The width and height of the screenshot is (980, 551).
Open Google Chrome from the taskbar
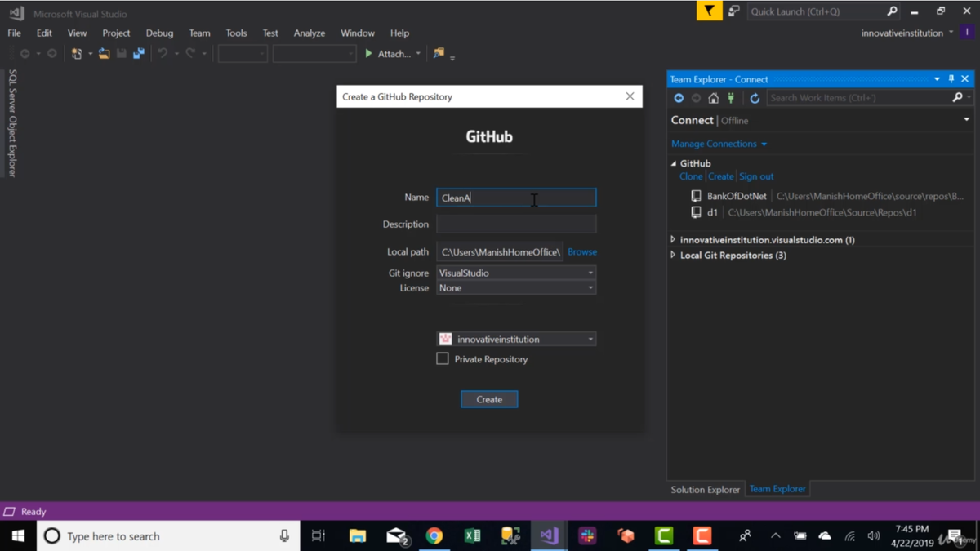434,536
